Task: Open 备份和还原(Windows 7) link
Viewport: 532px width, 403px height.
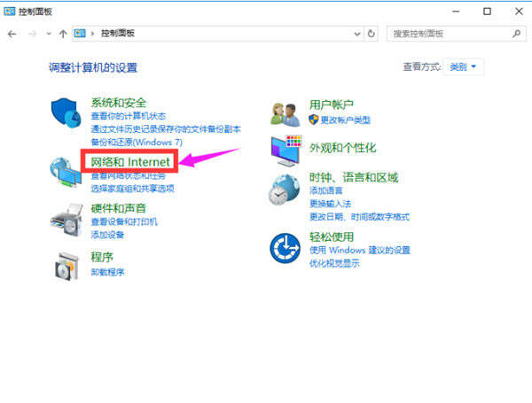Action: point(137,143)
